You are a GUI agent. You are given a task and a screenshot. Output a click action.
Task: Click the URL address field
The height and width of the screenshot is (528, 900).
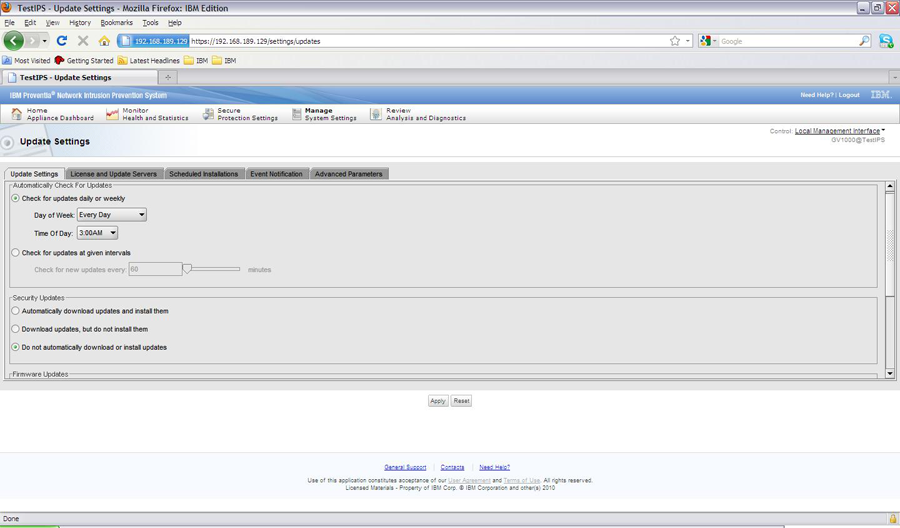click(x=429, y=41)
